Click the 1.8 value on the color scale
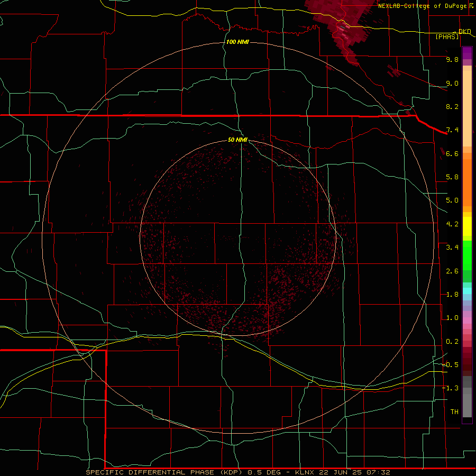 click(452, 295)
